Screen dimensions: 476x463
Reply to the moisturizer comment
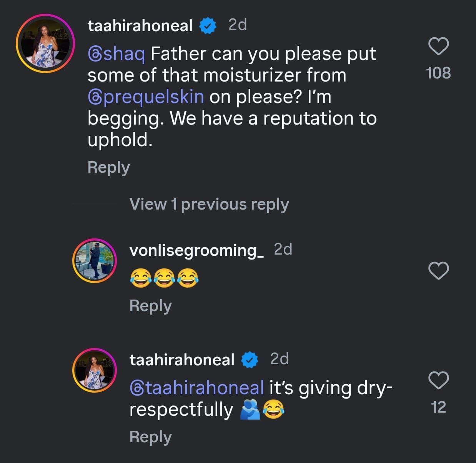pyautogui.click(x=108, y=167)
